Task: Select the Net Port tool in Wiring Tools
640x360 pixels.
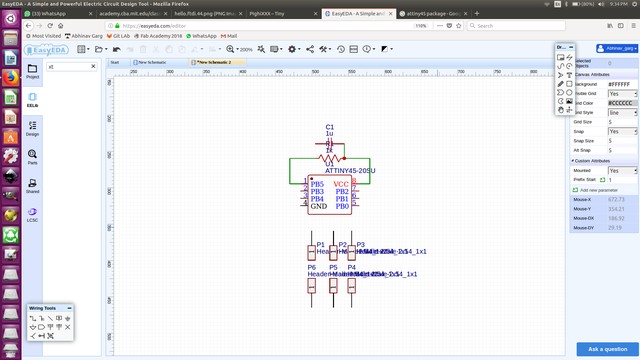Action: (x=42, y=327)
